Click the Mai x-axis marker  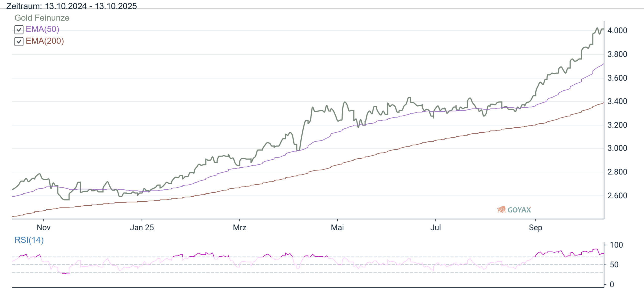pos(337,227)
